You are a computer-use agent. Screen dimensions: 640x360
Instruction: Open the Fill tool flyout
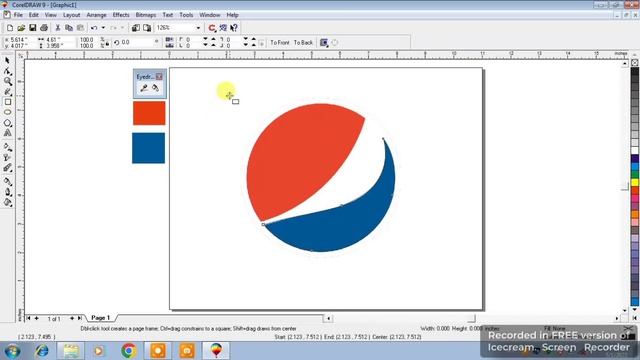[x=7, y=202]
